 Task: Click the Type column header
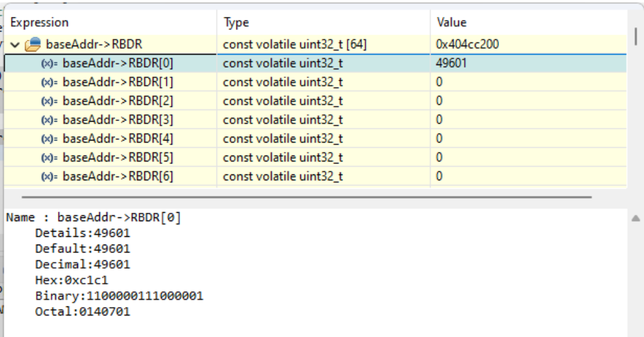(236, 23)
